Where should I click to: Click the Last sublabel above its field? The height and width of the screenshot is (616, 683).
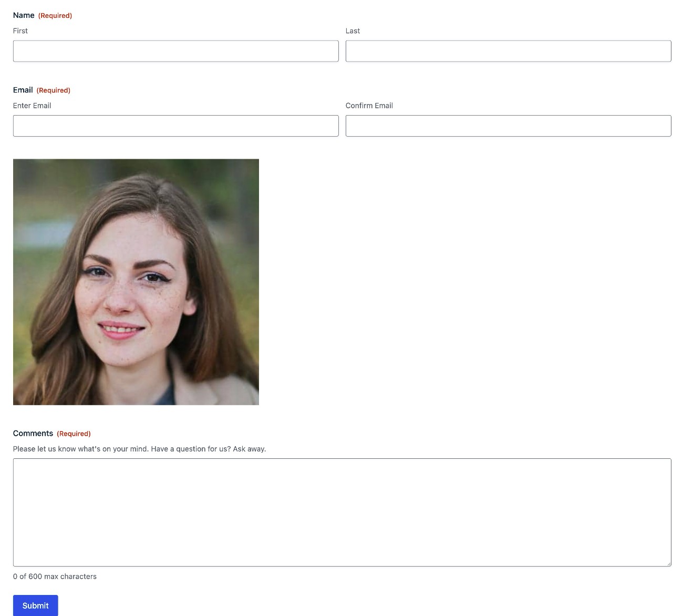pos(353,30)
